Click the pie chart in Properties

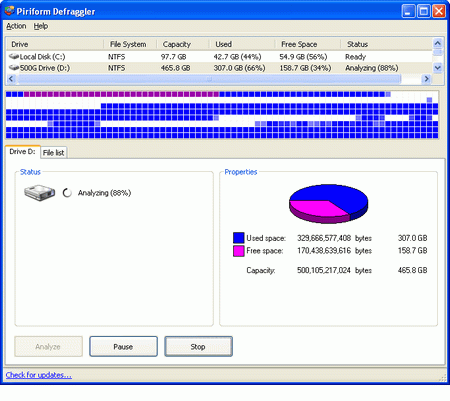pos(328,203)
